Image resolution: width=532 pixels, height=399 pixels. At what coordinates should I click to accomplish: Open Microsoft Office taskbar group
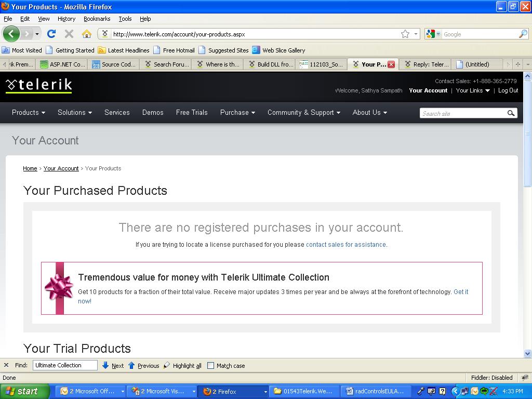click(x=91, y=391)
